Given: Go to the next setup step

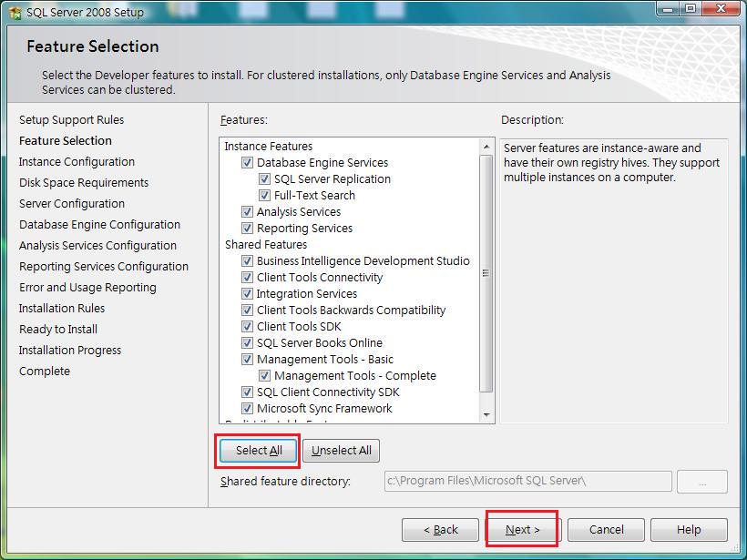Looking at the screenshot, I should pyautogui.click(x=522, y=530).
